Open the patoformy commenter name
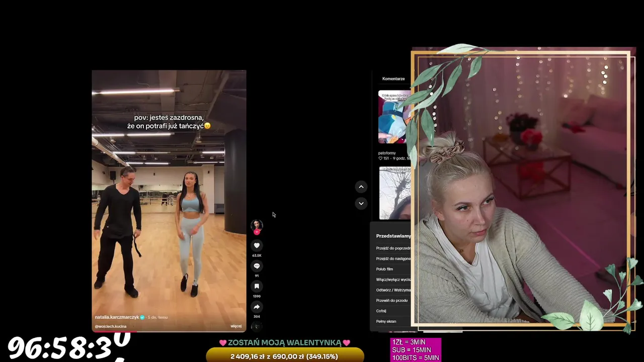This screenshot has width=644, height=362. [387, 153]
